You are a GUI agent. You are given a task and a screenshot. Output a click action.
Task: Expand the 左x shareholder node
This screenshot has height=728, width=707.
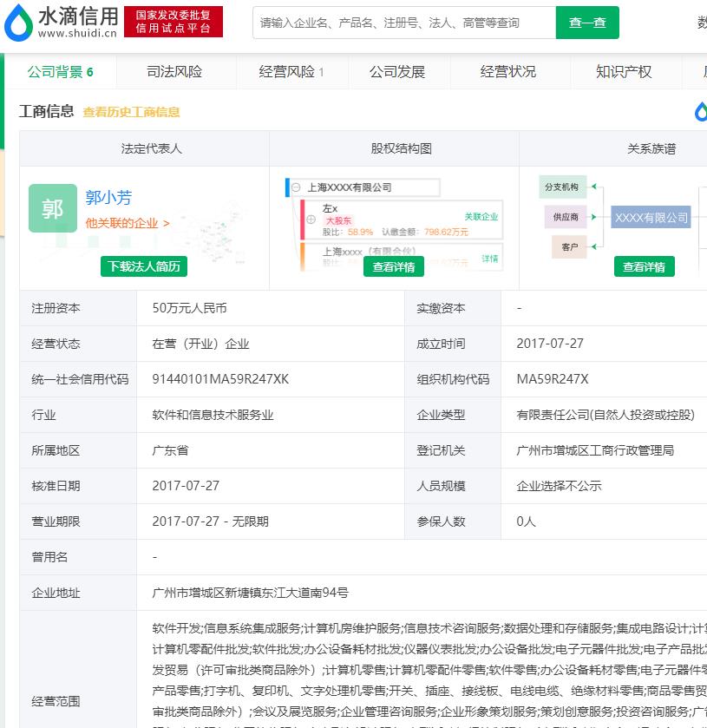click(x=311, y=220)
